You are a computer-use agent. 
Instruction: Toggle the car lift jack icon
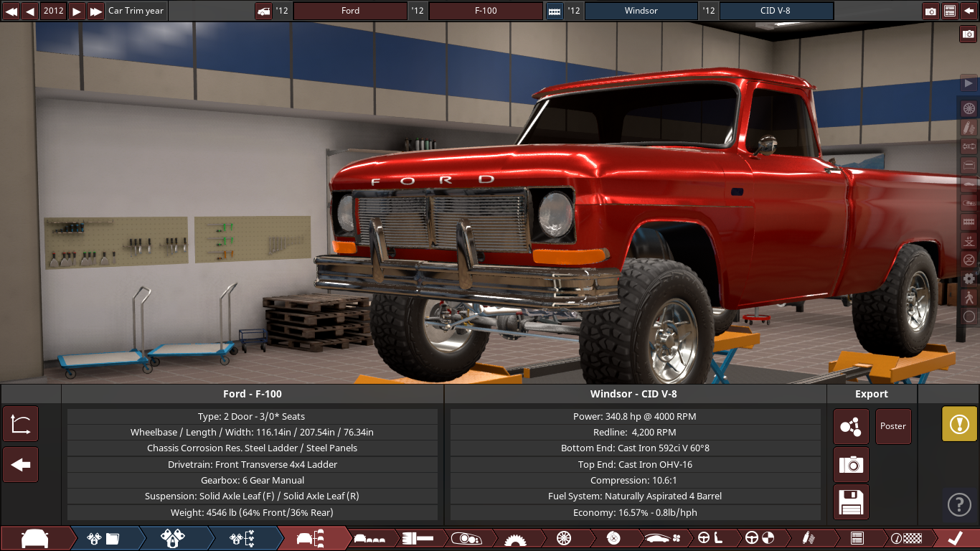[969, 240]
